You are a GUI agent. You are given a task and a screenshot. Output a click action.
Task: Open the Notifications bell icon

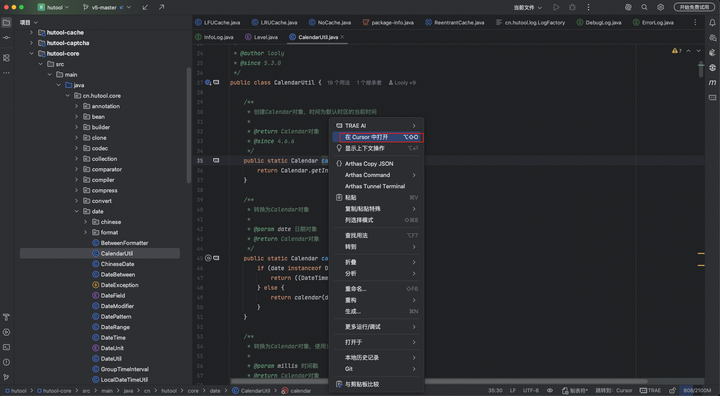tap(712, 23)
